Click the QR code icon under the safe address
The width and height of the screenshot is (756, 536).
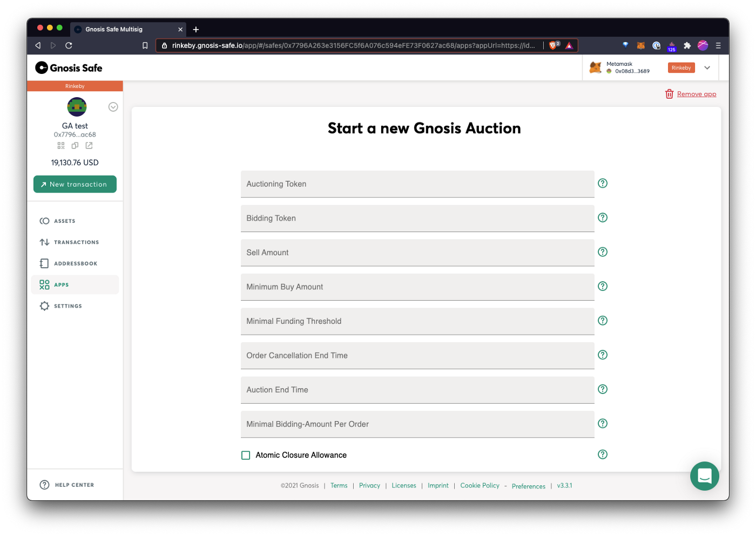61,145
